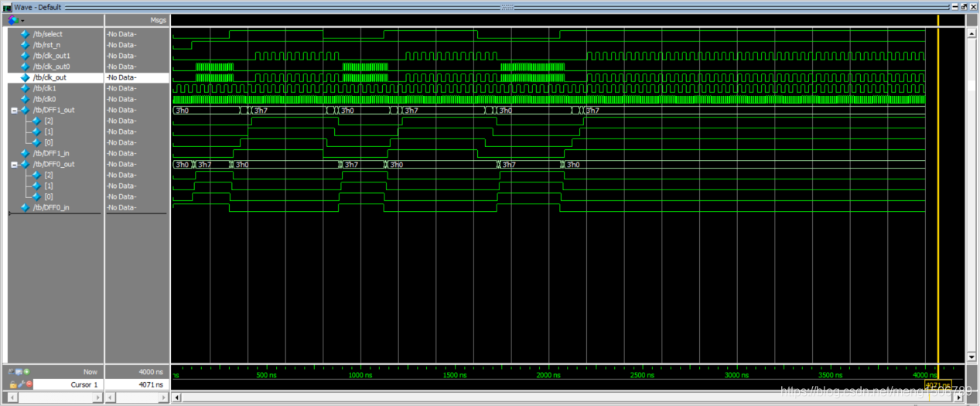Click the 1000 ns timeline label
The width and height of the screenshot is (980, 406).
pos(360,375)
